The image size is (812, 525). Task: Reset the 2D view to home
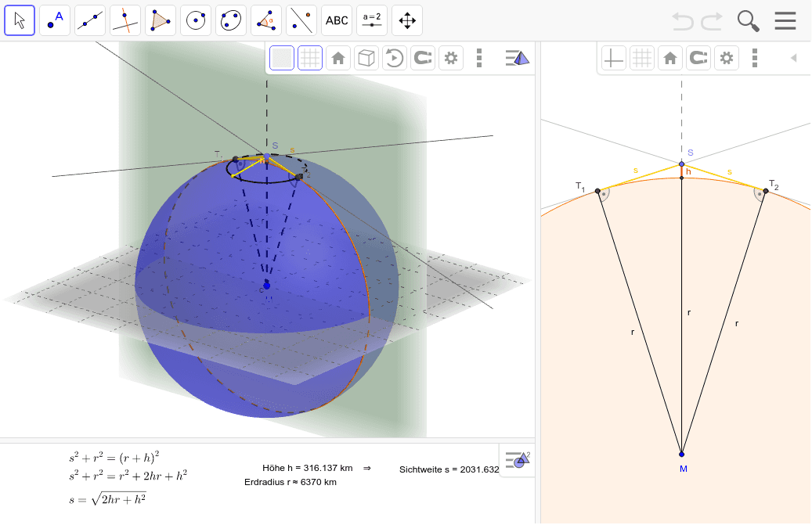[670, 58]
